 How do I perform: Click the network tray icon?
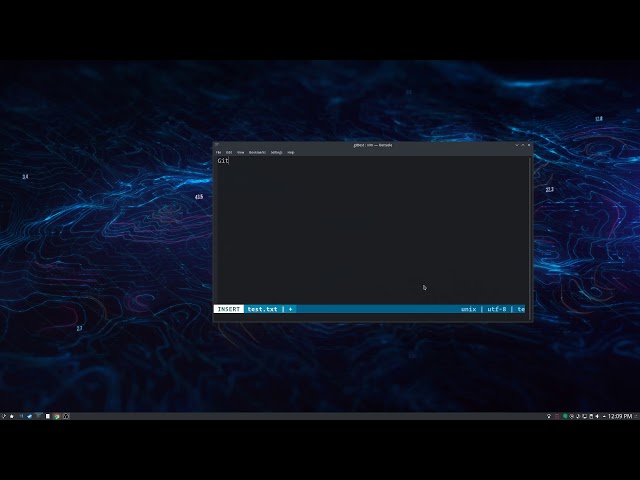[549, 416]
